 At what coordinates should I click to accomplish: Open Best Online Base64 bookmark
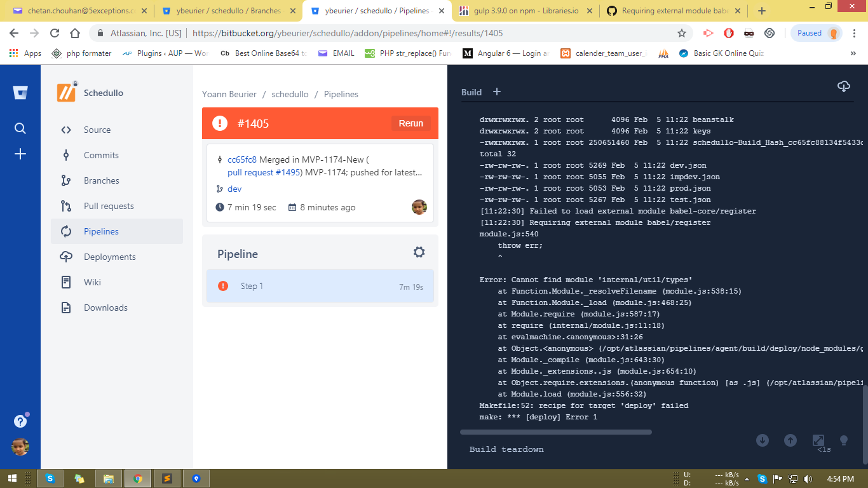[x=263, y=53]
